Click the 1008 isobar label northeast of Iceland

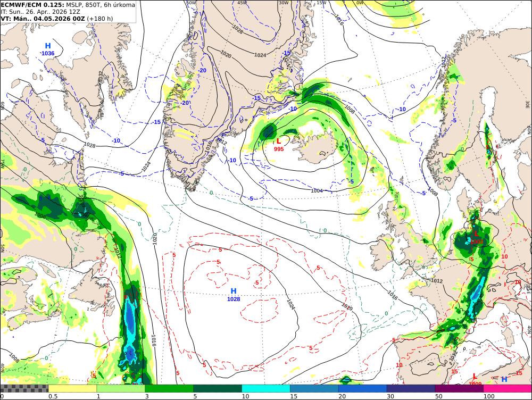click(350, 109)
